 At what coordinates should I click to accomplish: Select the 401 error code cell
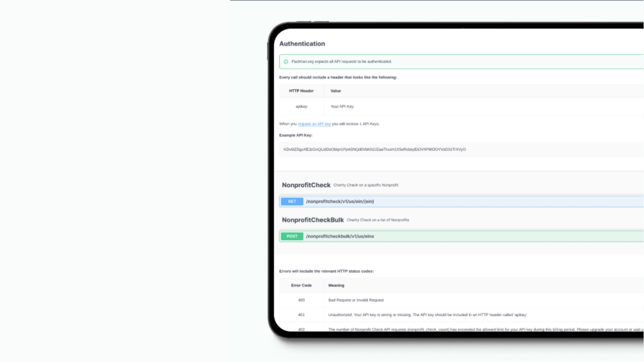tap(302, 315)
